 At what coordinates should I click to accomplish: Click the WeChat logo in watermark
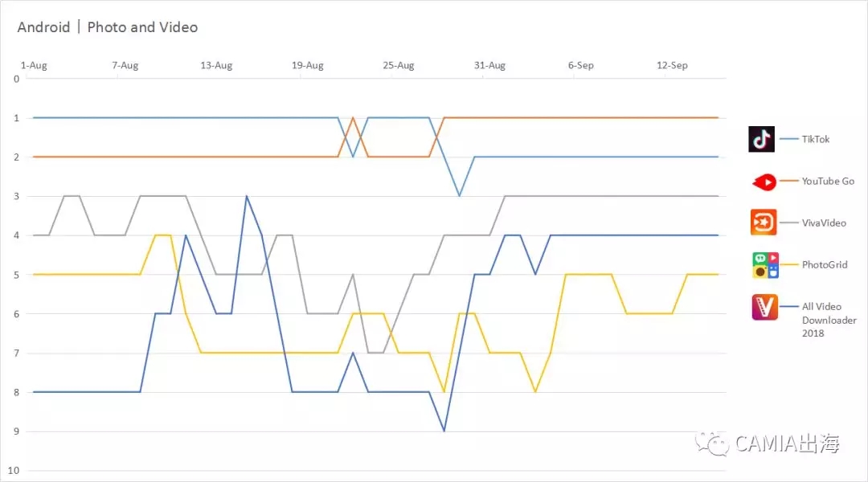click(x=712, y=443)
